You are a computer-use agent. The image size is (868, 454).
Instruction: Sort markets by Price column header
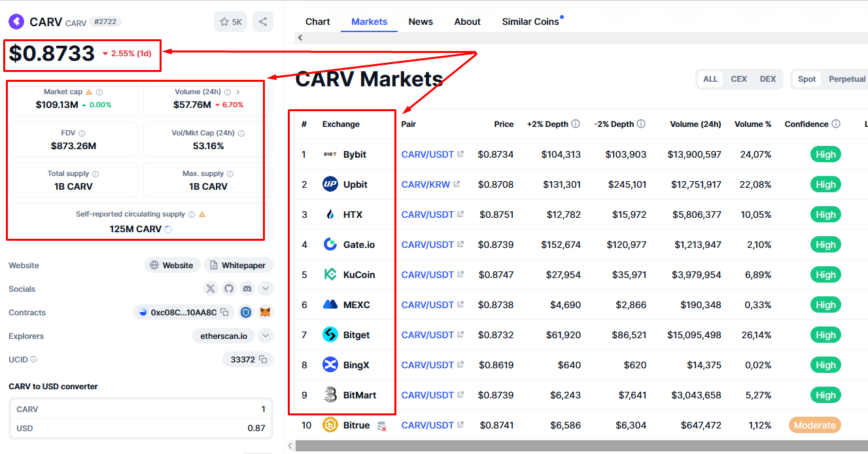(x=504, y=124)
